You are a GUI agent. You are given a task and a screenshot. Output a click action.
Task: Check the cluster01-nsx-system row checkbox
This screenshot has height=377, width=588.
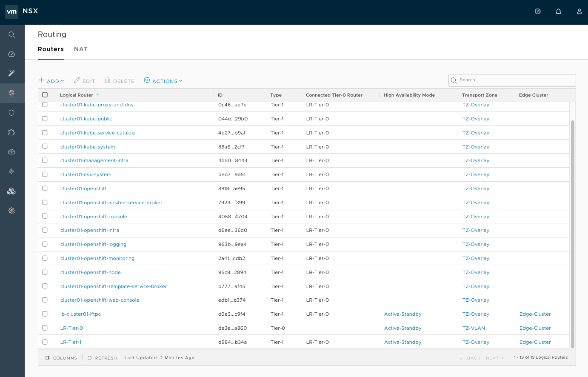45,174
